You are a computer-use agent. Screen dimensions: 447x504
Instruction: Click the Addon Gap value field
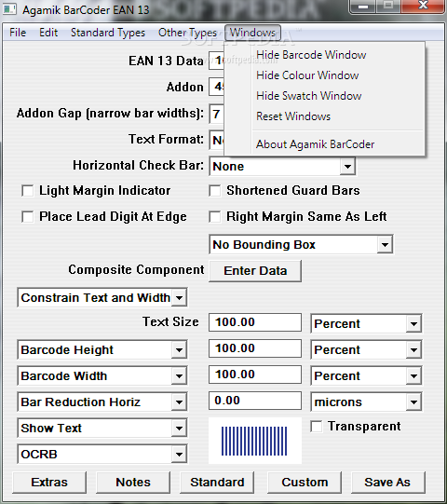point(217,114)
